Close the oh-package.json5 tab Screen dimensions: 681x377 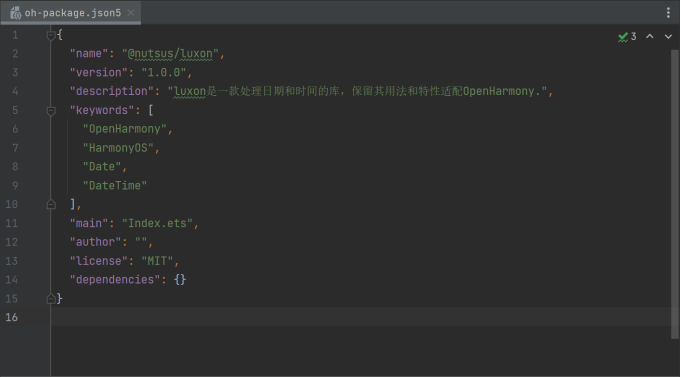click(x=130, y=13)
